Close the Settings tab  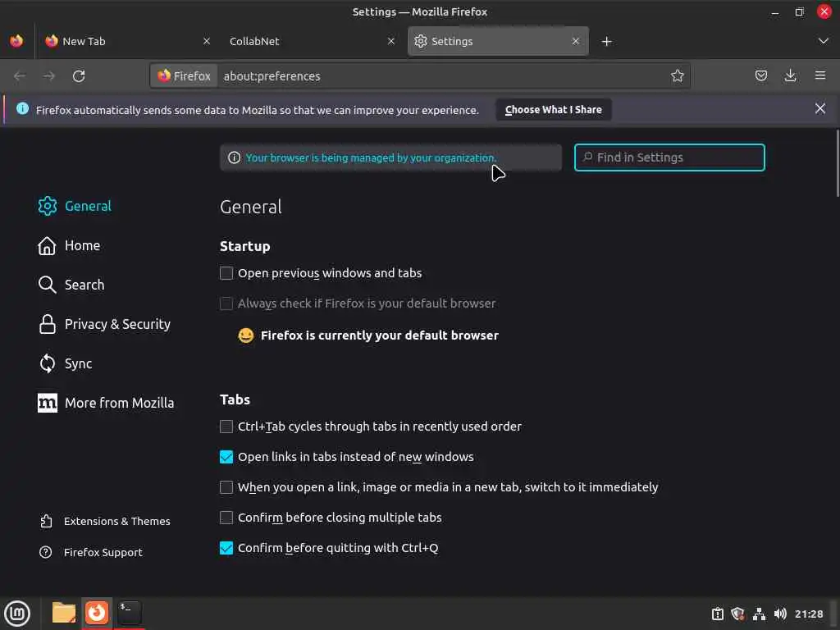575,41
